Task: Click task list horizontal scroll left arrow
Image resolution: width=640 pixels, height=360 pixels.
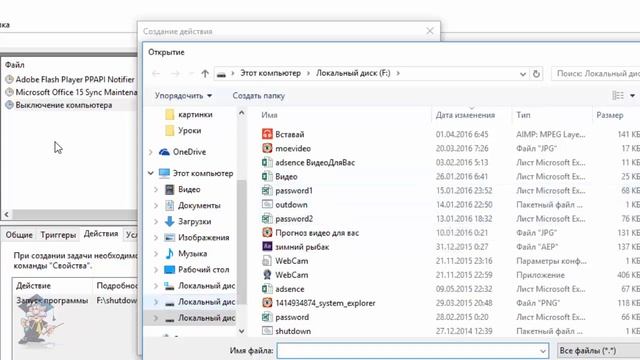Action: tap(7, 214)
